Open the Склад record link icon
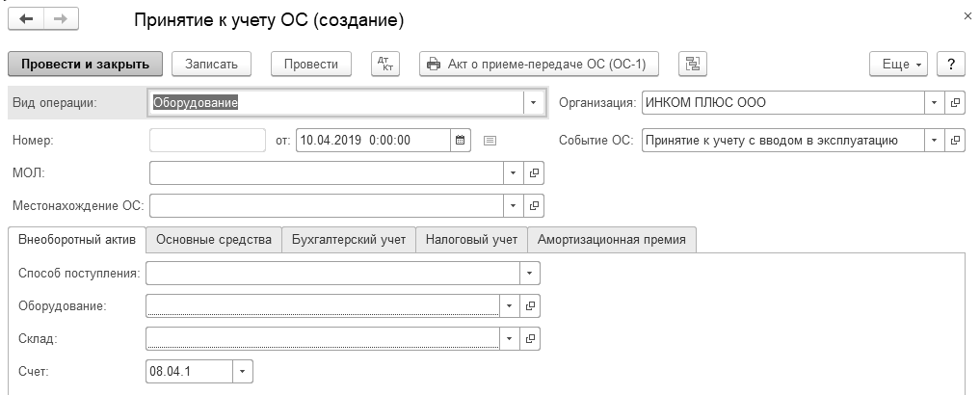Image resolution: width=980 pixels, height=395 pixels. tap(531, 338)
